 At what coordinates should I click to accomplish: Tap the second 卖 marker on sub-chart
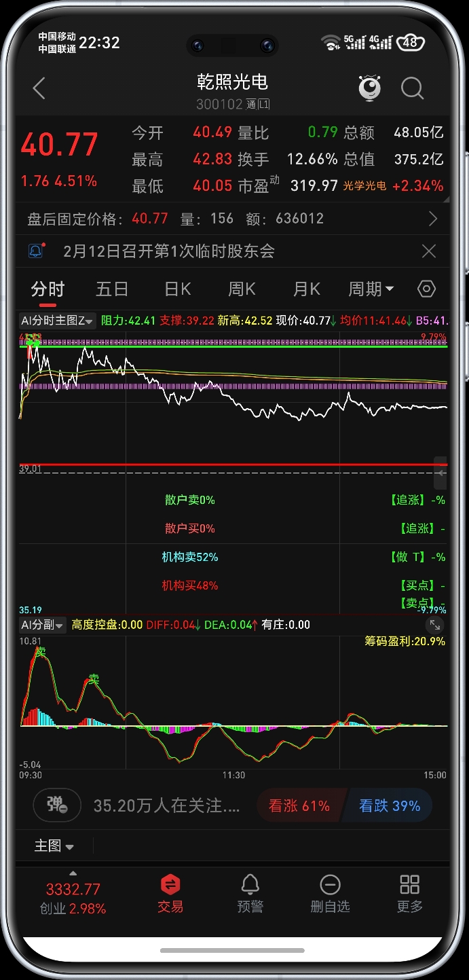[x=94, y=678]
